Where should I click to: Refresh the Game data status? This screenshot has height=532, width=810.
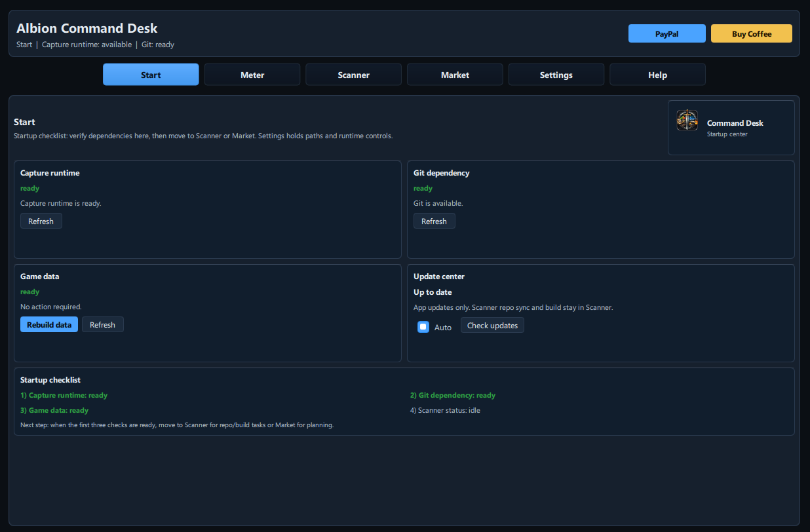pyautogui.click(x=102, y=324)
